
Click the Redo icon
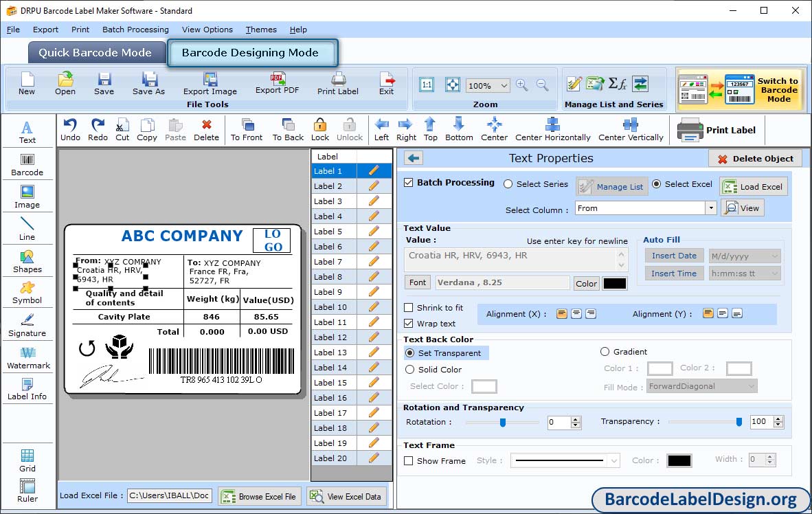pos(98,129)
